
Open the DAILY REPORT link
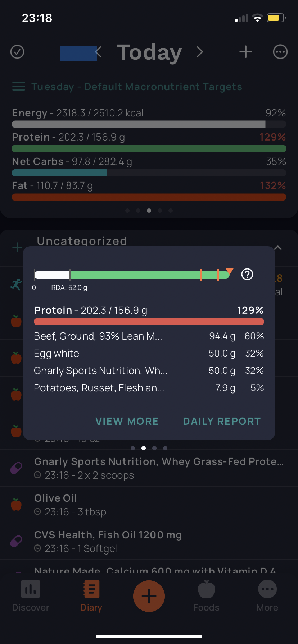point(222,421)
